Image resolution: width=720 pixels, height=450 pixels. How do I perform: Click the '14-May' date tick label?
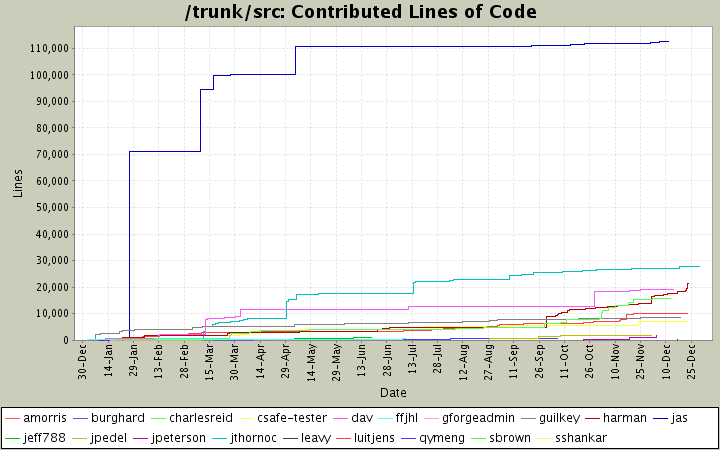click(x=311, y=362)
